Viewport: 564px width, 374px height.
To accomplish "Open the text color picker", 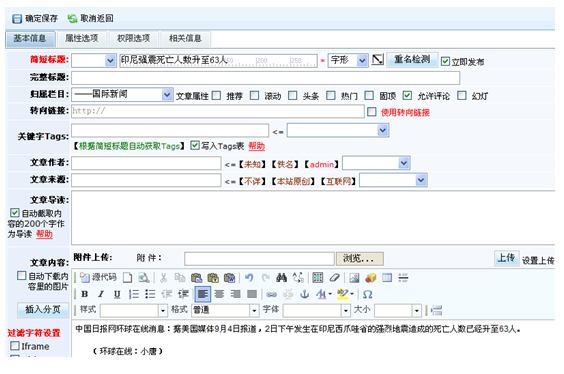I will [323, 294].
